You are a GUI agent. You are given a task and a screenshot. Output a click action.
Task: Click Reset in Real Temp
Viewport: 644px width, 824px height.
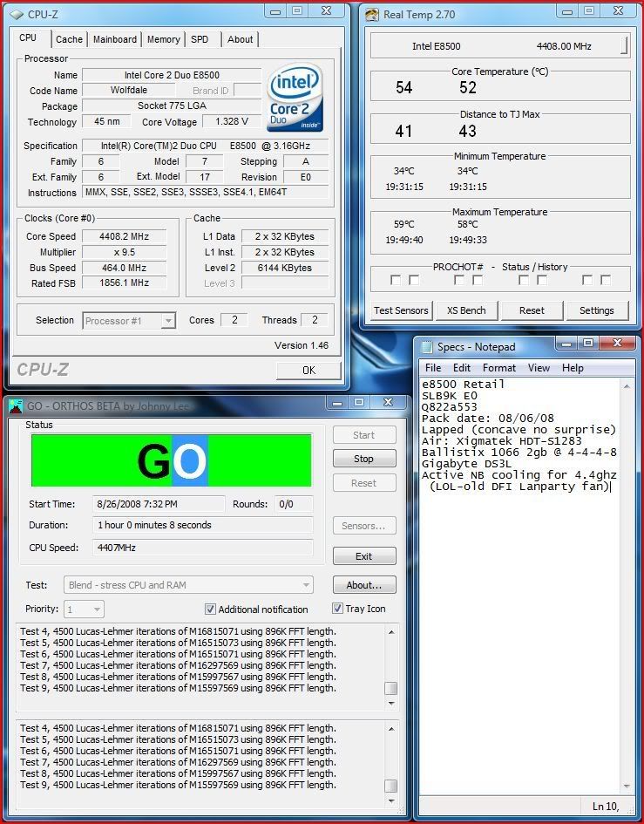pos(532,310)
